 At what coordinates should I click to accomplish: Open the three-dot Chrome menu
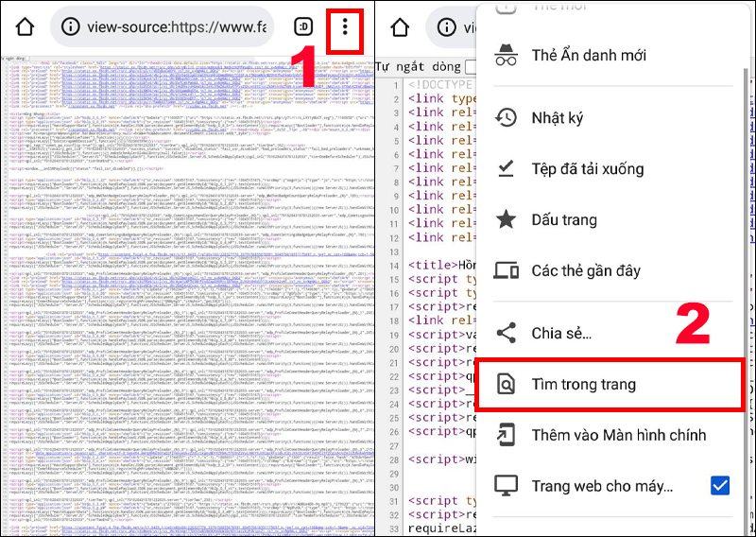click(x=345, y=26)
